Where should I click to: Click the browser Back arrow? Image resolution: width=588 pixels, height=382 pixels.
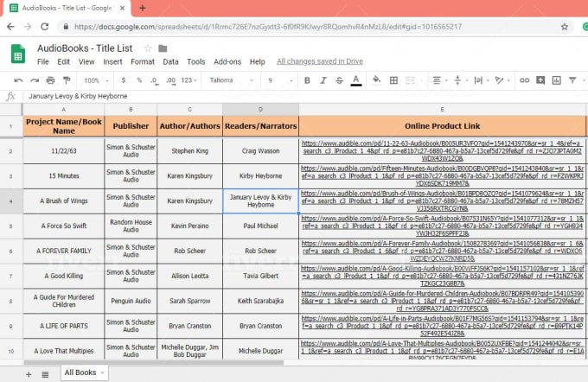click(11, 27)
